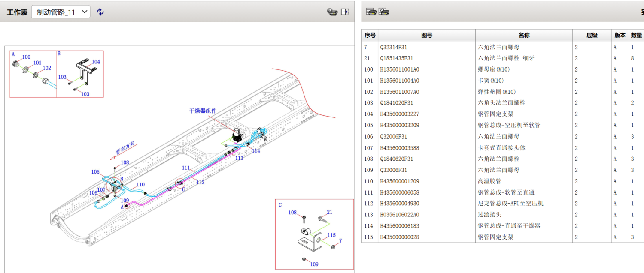Screen dimensions: 644x273
Task: Refresh the worksheet diagram view
Action: [100, 12]
